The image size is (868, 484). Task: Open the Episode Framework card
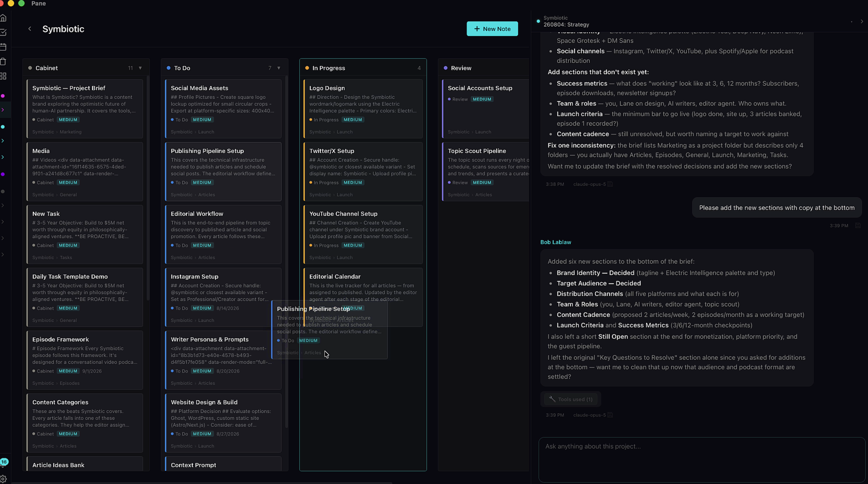click(85, 360)
